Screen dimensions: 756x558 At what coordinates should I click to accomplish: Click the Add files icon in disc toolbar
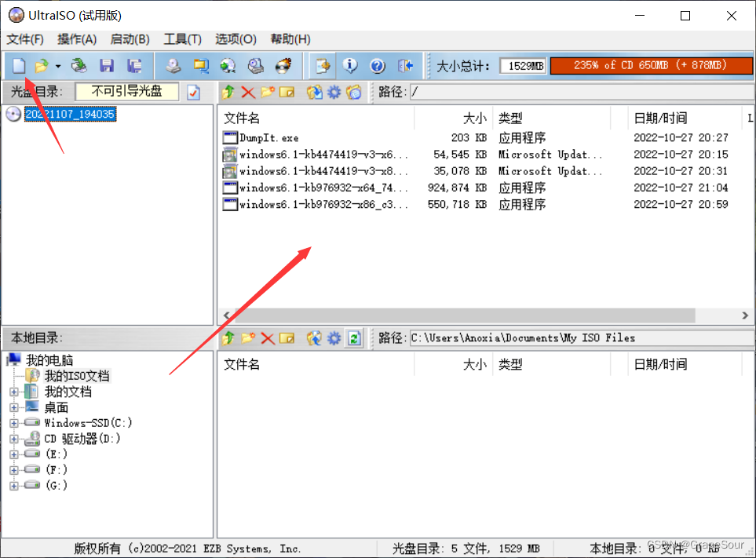314,92
